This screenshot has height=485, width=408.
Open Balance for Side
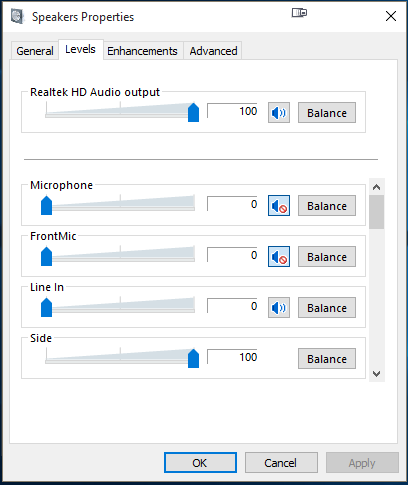pos(327,359)
